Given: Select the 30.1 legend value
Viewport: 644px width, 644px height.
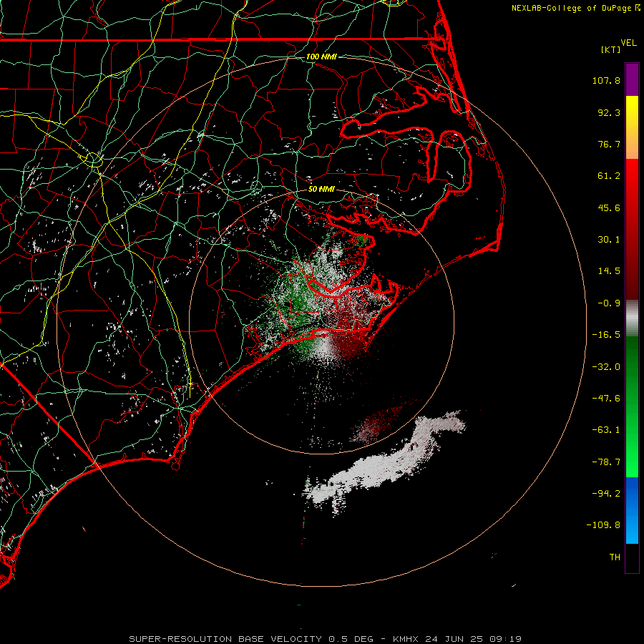Looking at the screenshot, I should [609, 240].
